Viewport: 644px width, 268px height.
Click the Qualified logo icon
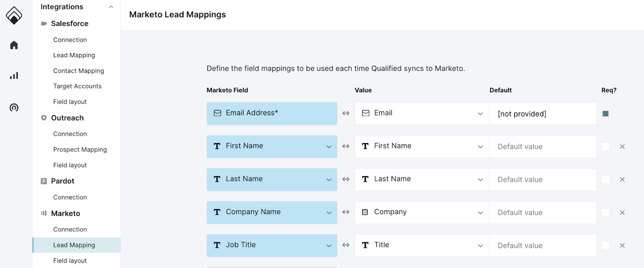click(14, 15)
